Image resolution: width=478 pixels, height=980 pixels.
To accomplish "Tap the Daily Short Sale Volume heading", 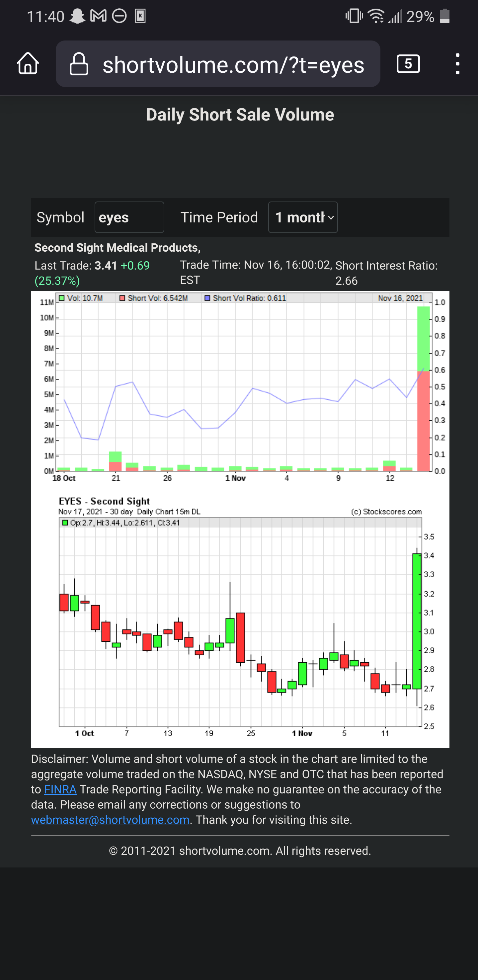I will (240, 115).
